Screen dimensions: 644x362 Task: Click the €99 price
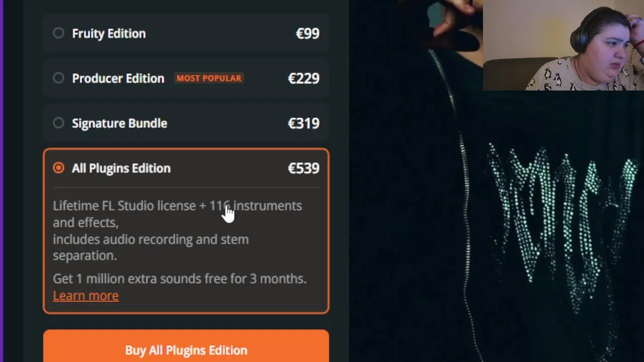307,34
